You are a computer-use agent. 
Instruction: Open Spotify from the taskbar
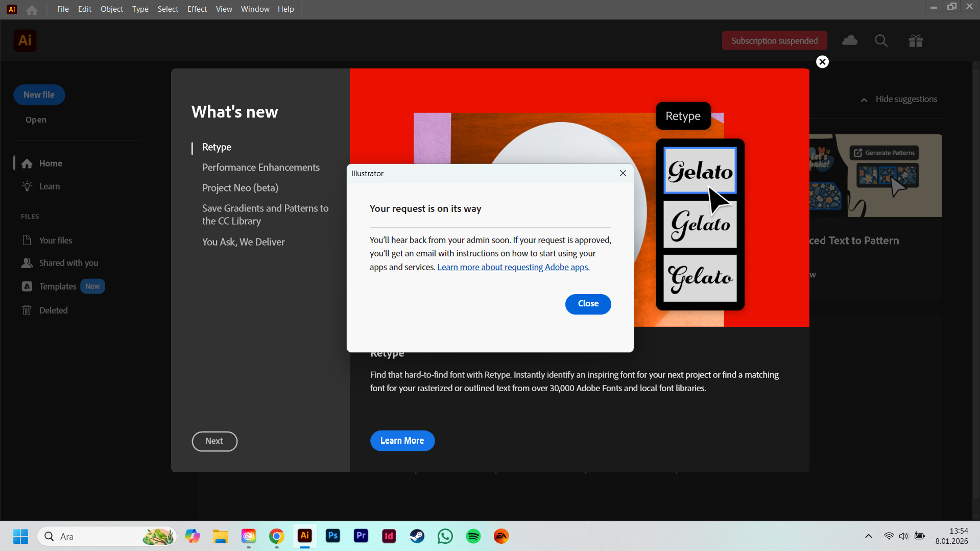[473, 536]
